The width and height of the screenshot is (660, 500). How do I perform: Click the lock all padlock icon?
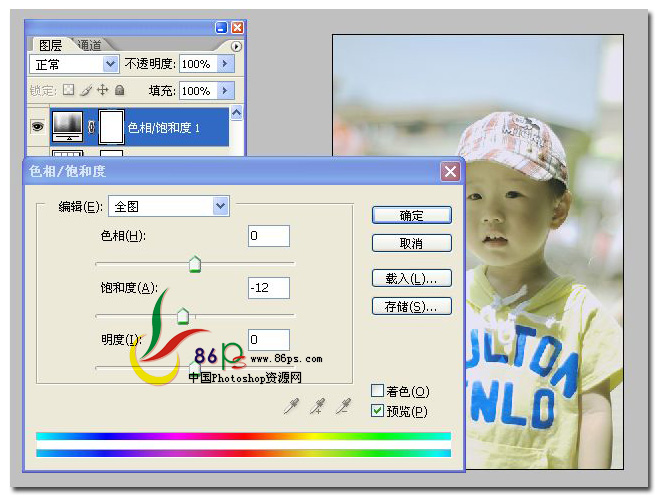[x=120, y=90]
